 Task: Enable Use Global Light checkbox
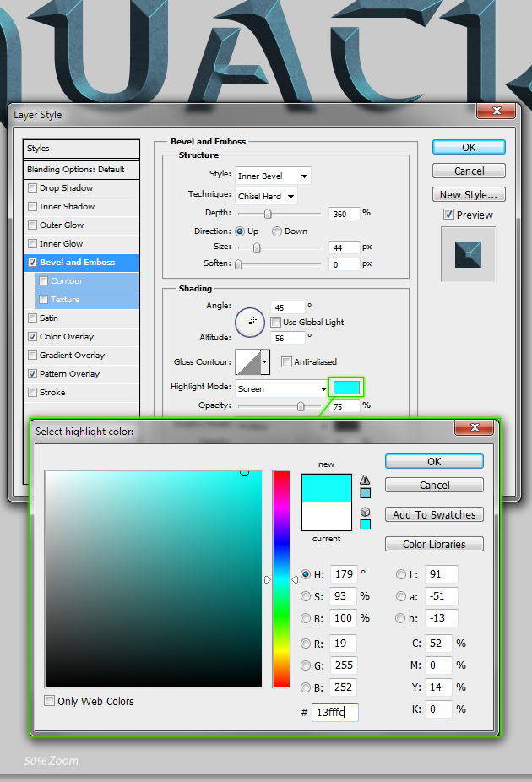(x=275, y=323)
